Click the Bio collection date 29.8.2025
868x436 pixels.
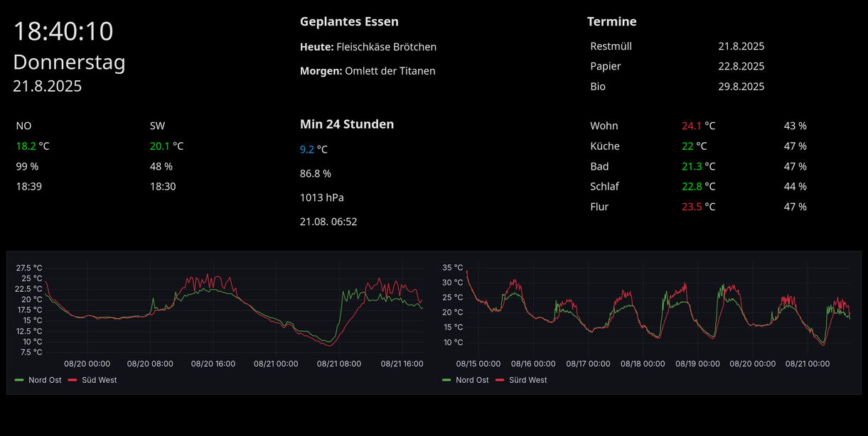coord(741,87)
